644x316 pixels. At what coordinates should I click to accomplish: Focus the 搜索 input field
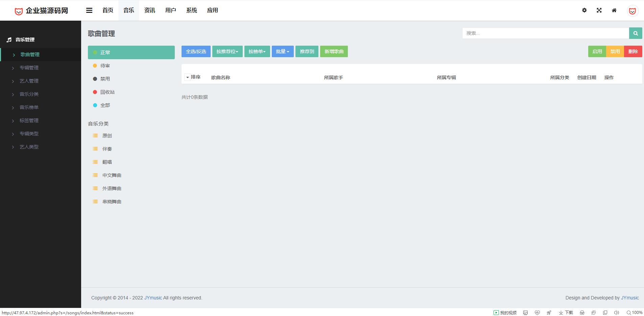(546, 33)
